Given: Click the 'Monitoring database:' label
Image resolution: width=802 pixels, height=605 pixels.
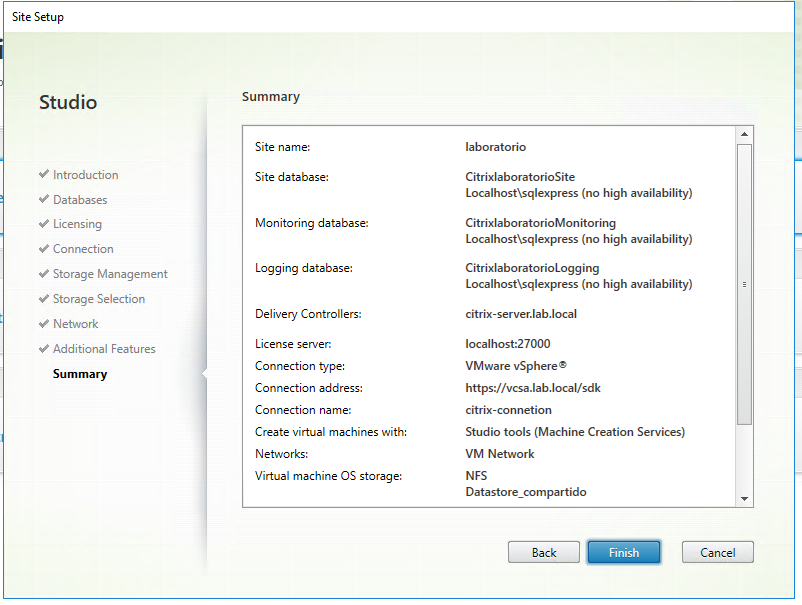Looking at the screenshot, I should (x=311, y=223).
